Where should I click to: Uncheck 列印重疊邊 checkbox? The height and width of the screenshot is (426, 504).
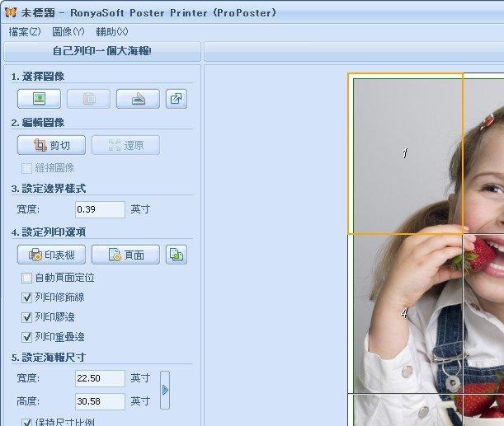tap(26, 337)
